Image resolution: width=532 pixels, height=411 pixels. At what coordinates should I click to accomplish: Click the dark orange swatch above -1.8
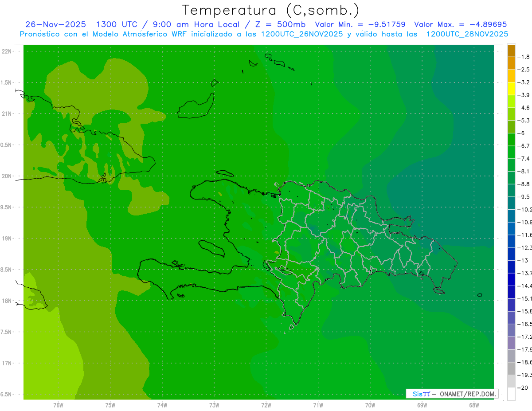(x=511, y=51)
